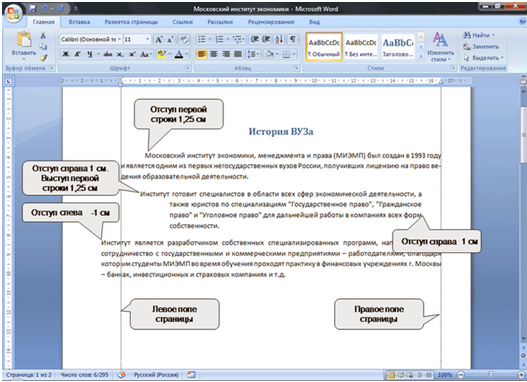Sort text with the A-Z sort icon
527x382 pixels.
[279, 40]
